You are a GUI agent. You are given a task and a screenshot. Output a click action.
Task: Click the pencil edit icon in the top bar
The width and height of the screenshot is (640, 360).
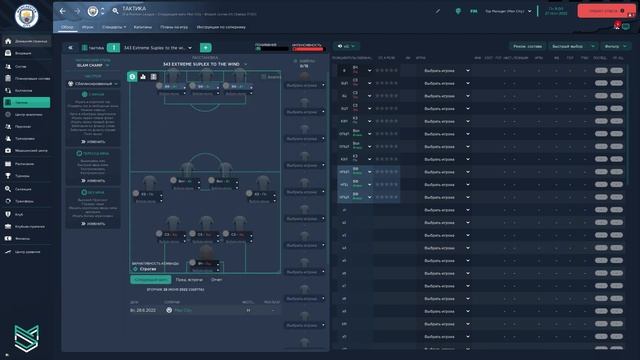(438, 11)
